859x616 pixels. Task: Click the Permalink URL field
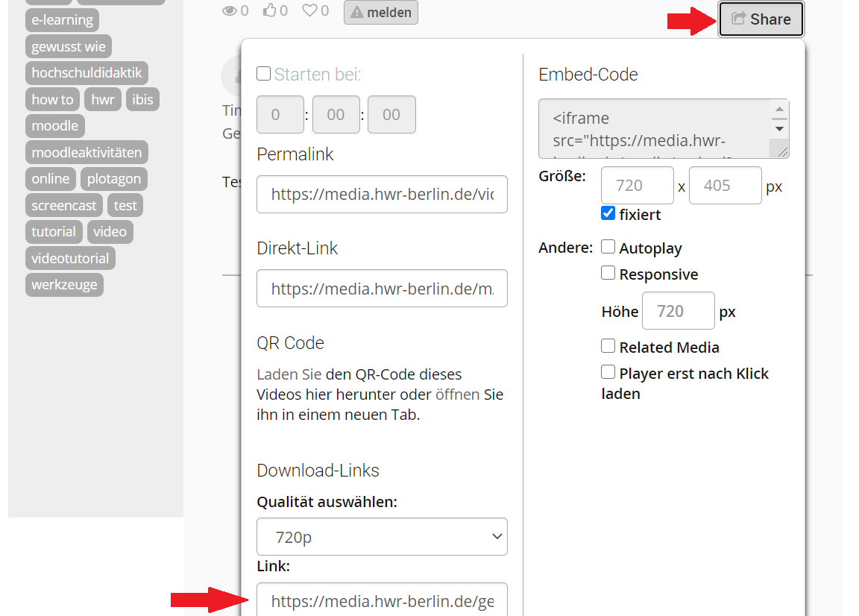click(382, 195)
